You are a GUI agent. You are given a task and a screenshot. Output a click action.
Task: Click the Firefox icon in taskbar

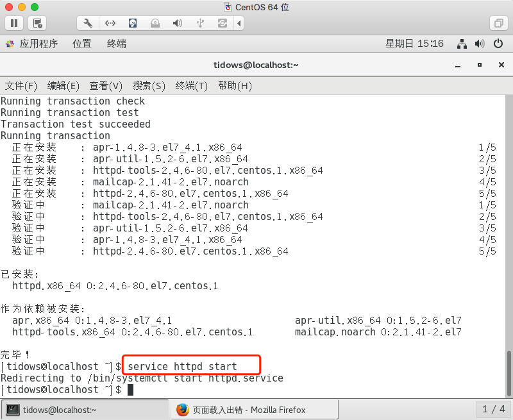point(183,410)
